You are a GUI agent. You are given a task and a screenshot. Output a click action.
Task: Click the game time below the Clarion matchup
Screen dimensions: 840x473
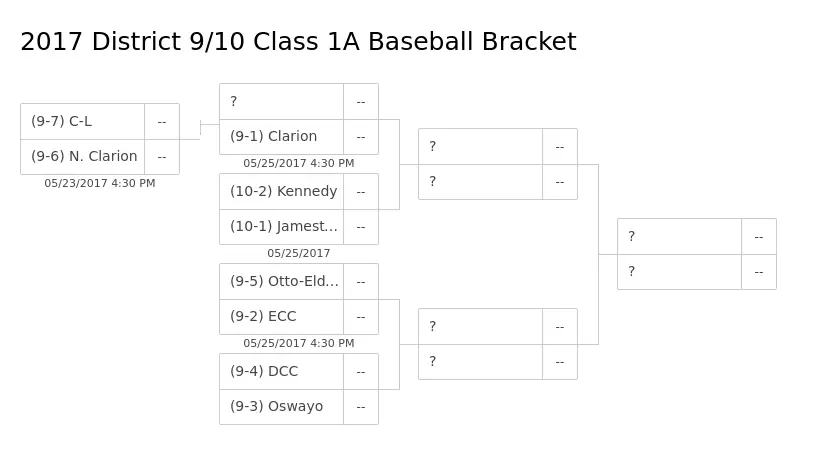coord(299,164)
